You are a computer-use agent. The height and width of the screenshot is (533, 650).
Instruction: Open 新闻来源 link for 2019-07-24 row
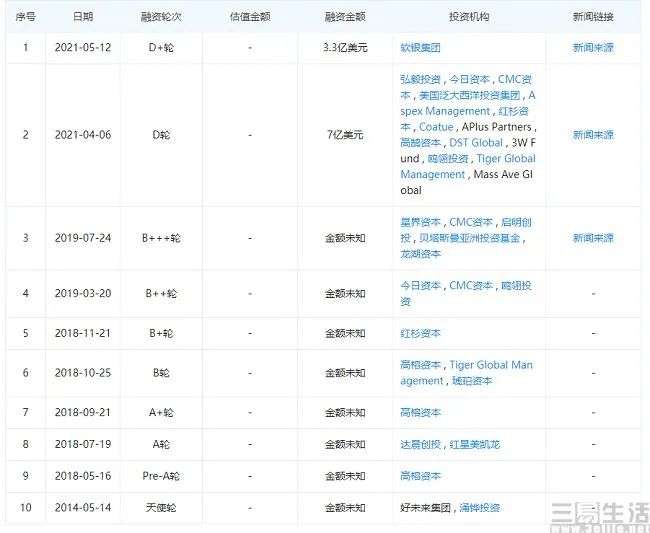pyautogui.click(x=593, y=238)
